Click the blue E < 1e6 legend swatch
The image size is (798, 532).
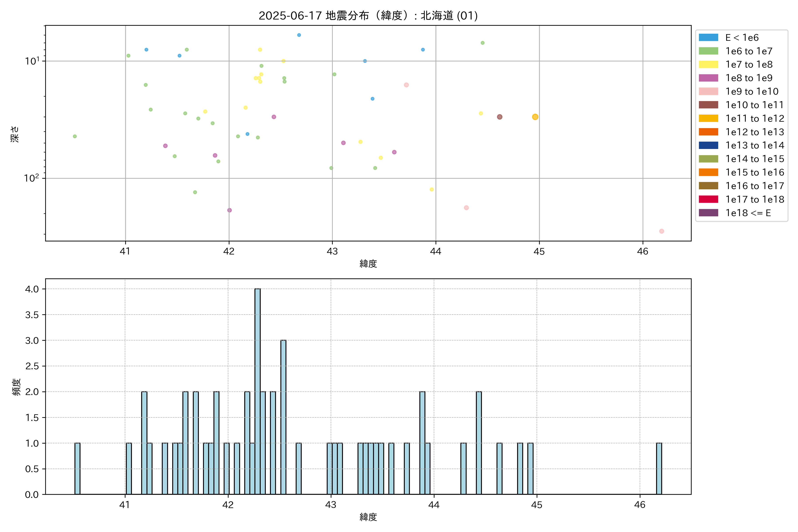tap(708, 37)
